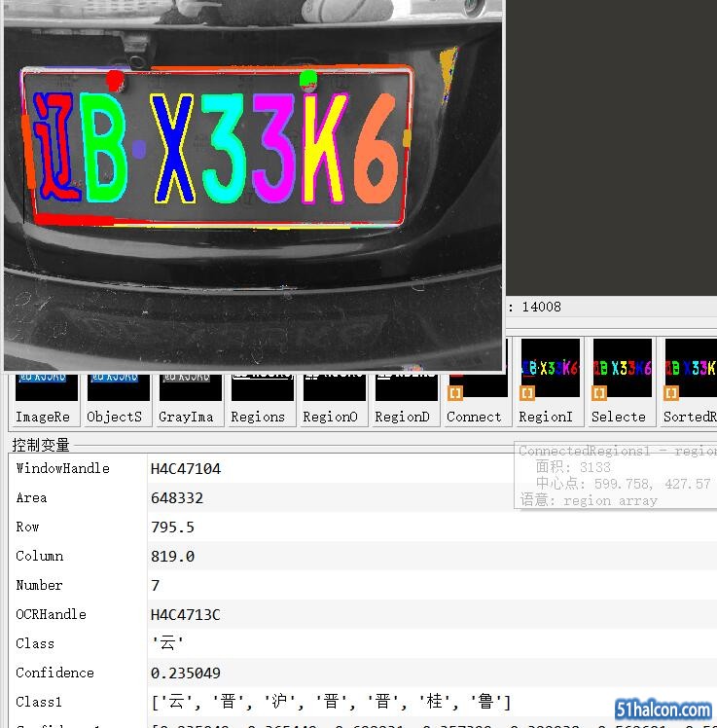Select the WindowHandle variable name
Viewport: 717px width, 728px height.
pos(62,468)
